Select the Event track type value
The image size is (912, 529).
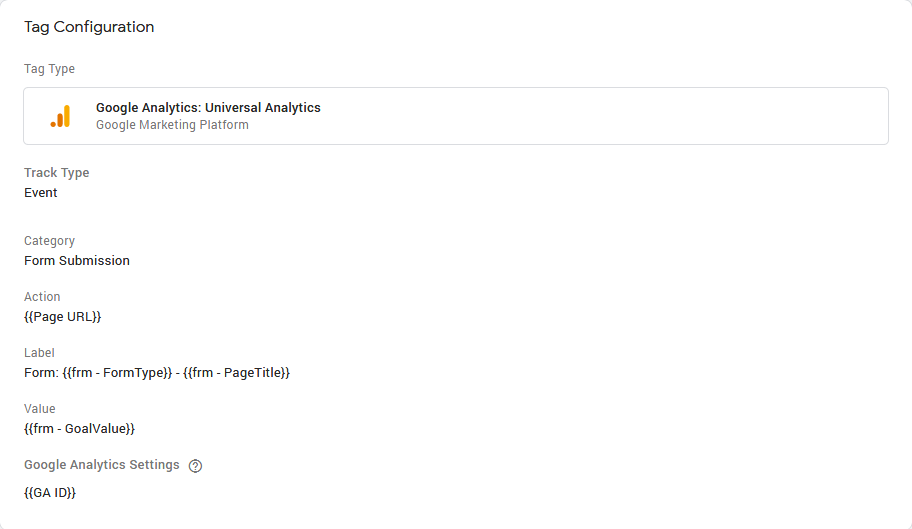[41, 193]
